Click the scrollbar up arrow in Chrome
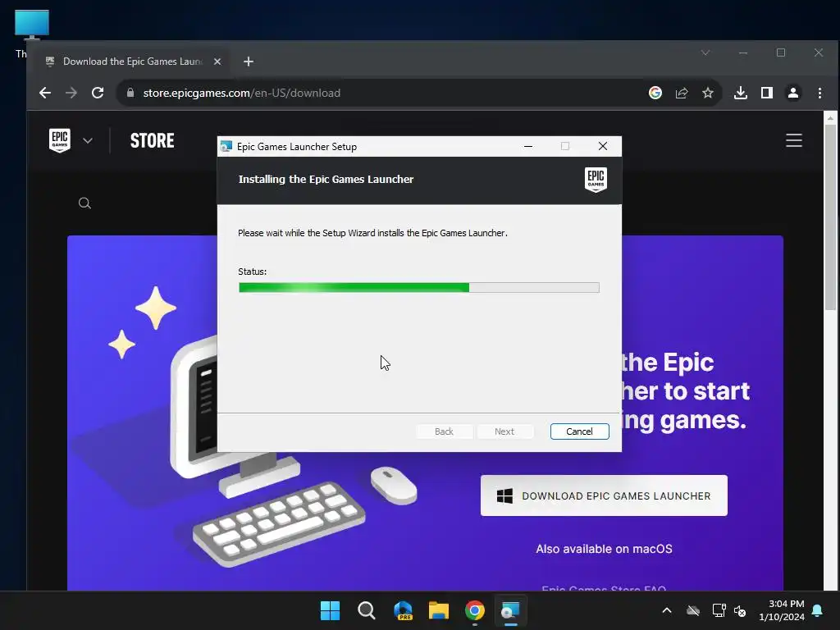 click(x=830, y=117)
